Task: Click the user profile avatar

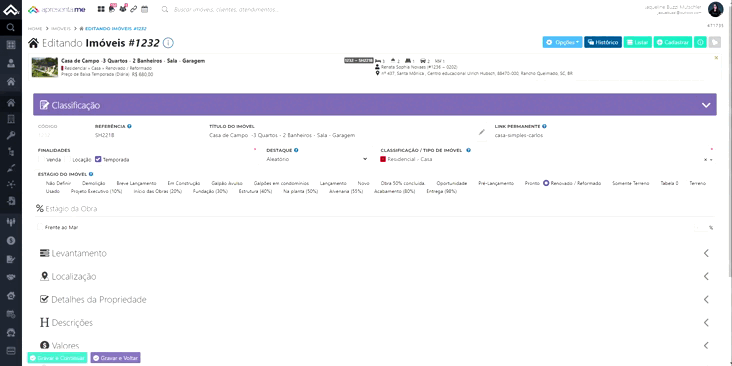Action: 715,9
